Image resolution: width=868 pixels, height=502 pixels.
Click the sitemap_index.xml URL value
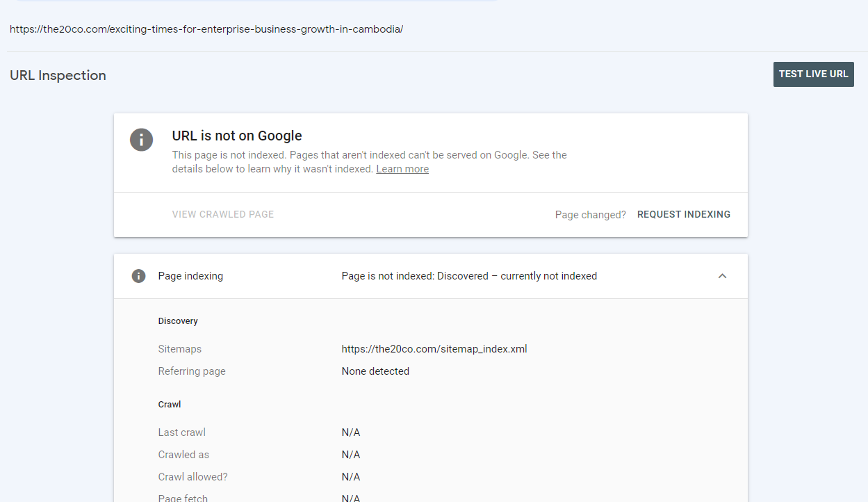click(x=434, y=349)
